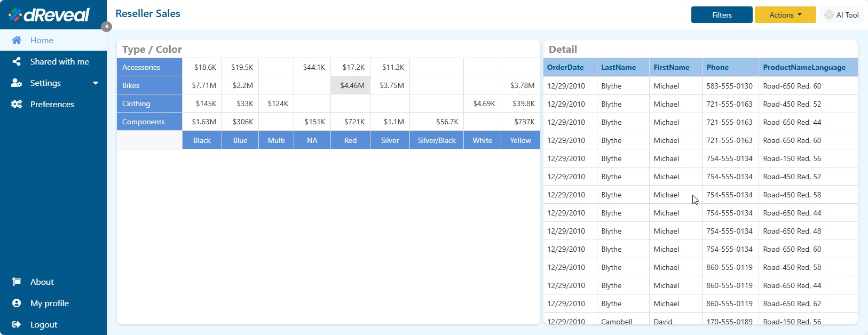
Task: Go to Home in the sidebar
Action: [53, 40]
